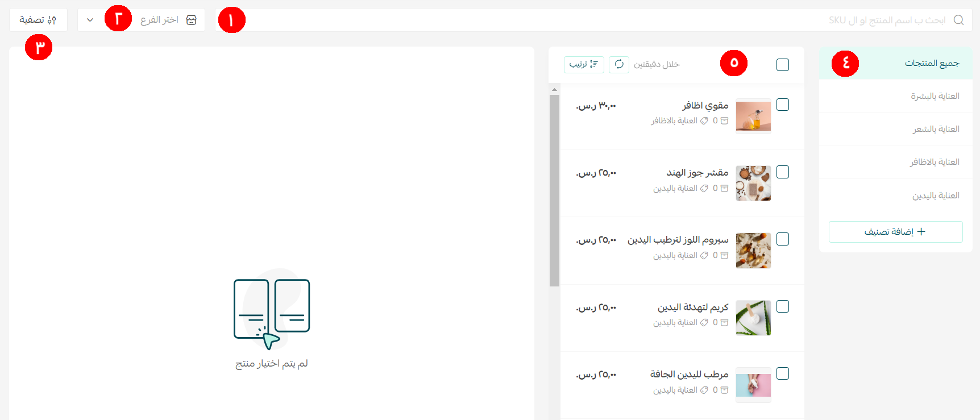The width and height of the screenshot is (980, 420).
Task: Click the tag icon for مرطب لليدين الجافة
Action: [704, 390]
